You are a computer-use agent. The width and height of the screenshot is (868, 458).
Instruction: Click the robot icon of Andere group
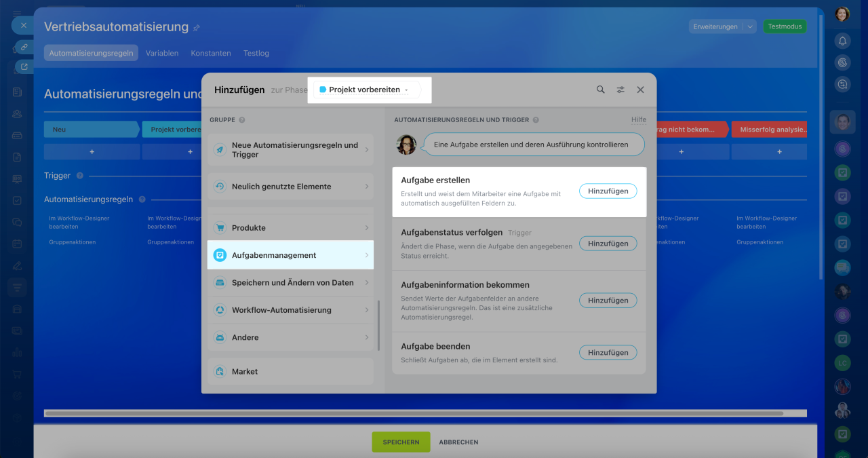(220, 337)
